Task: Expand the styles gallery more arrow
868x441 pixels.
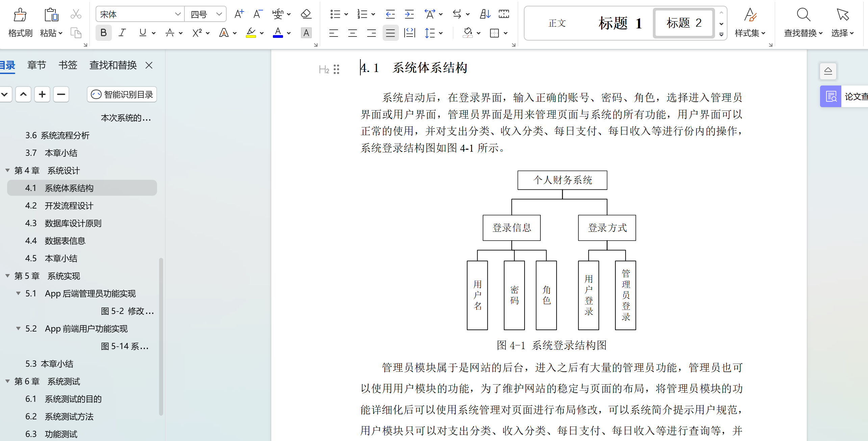Action: [721, 34]
